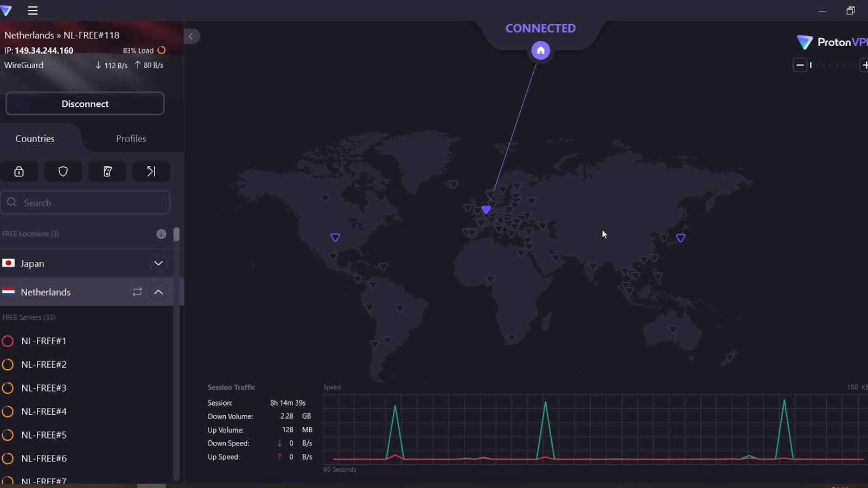
Task: Click the South Africa map marker
Action: [511, 338]
